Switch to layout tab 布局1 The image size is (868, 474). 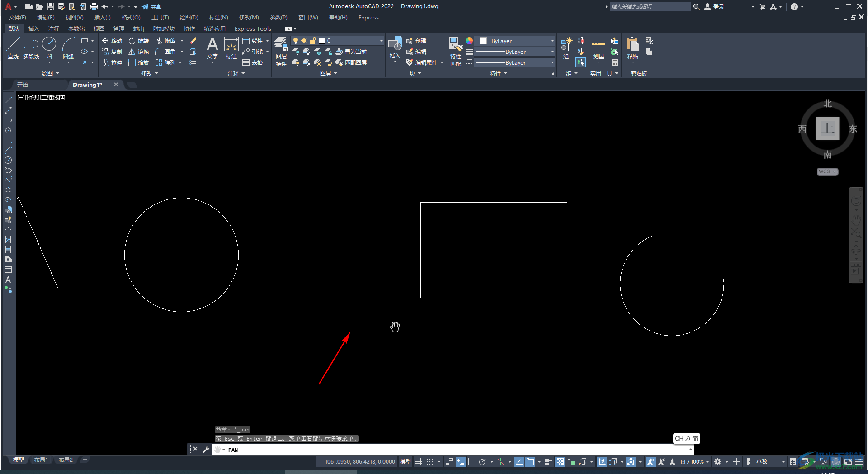(x=41, y=460)
